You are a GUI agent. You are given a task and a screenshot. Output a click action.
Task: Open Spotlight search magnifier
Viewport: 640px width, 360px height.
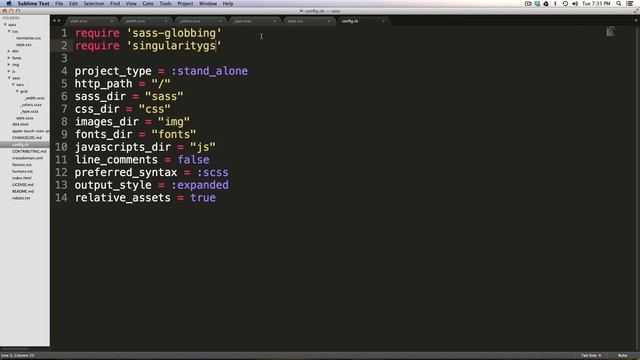[619, 4]
